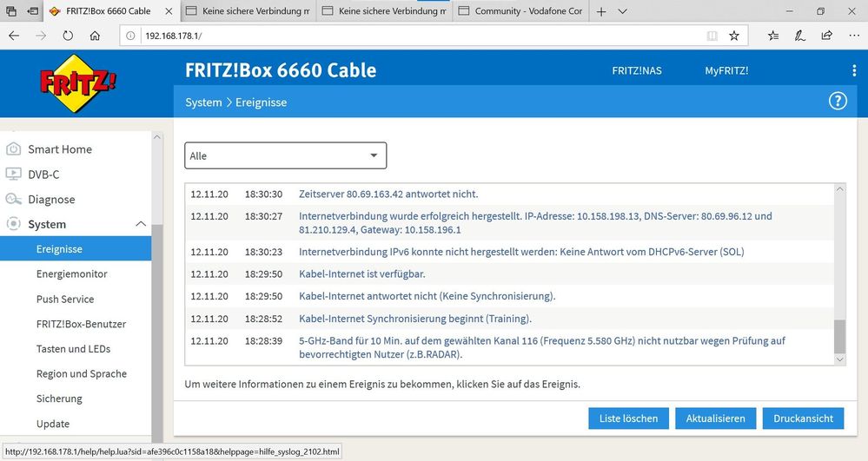The width and height of the screenshot is (868, 461).
Task: Click event list scroll down arrow
Action: click(840, 359)
